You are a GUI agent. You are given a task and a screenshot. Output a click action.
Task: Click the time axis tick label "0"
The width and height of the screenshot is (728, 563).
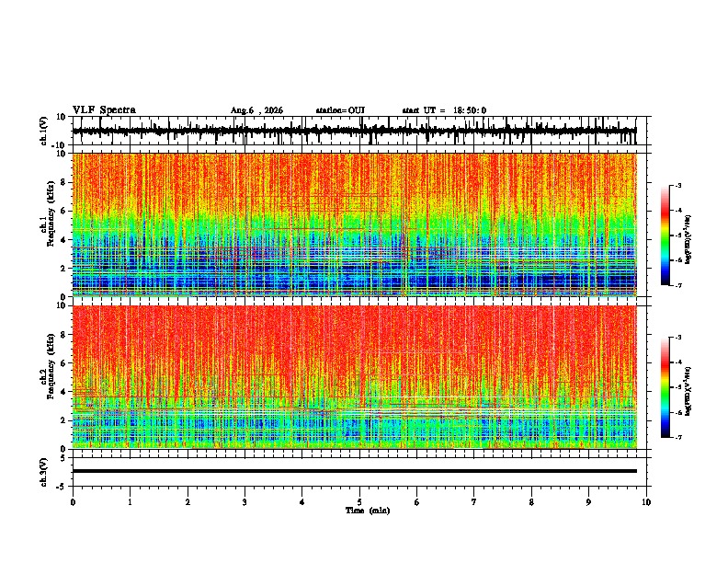click(x=73, y=502)
